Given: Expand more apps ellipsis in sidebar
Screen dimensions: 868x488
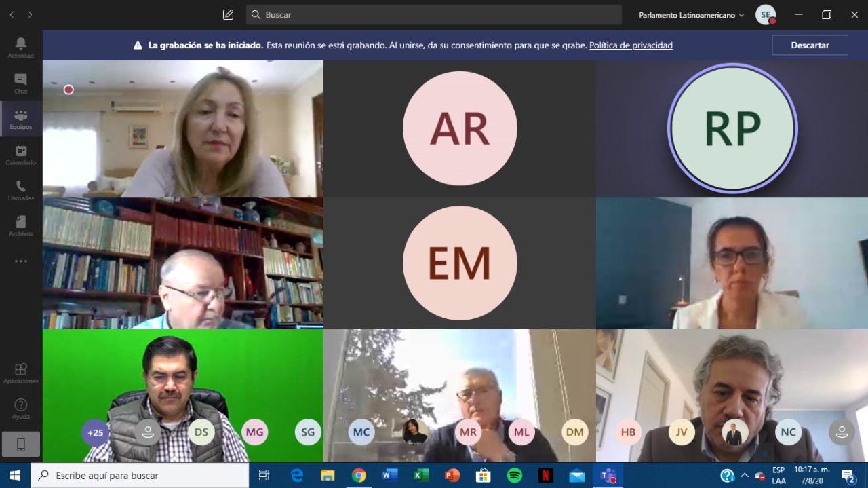Looking at the screenshot, I should [x=21, y=261].
